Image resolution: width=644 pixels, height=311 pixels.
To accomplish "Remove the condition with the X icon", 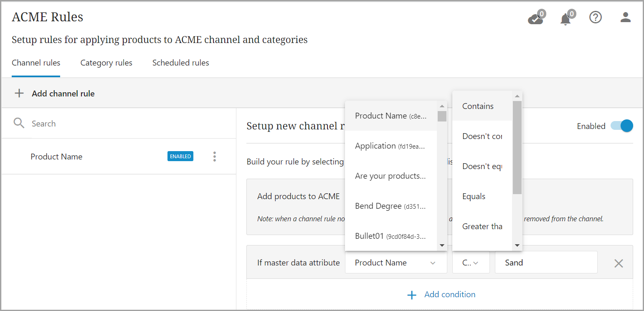I will 619,263.
